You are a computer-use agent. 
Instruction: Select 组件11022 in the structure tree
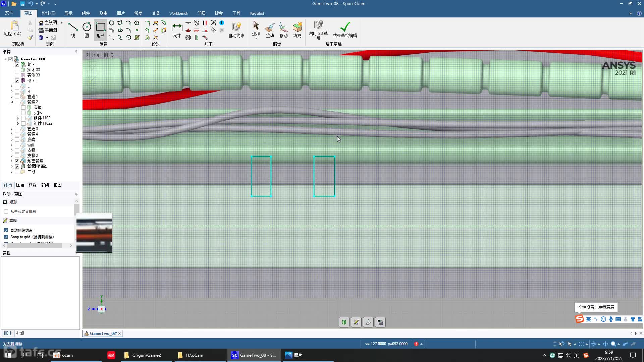(43, 123)
